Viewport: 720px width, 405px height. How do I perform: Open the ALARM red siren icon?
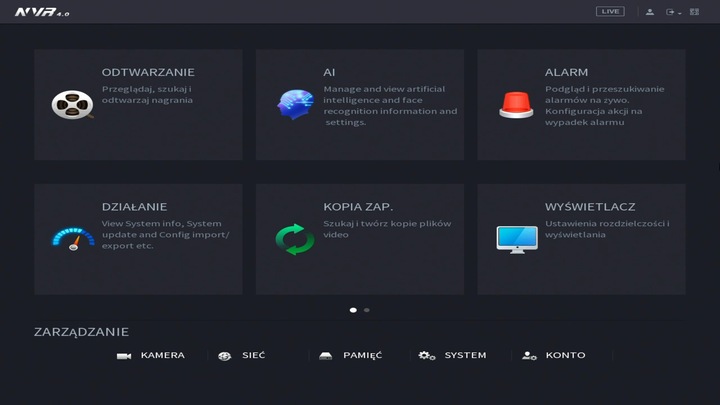pyautogui.click(x=516, y=104)
